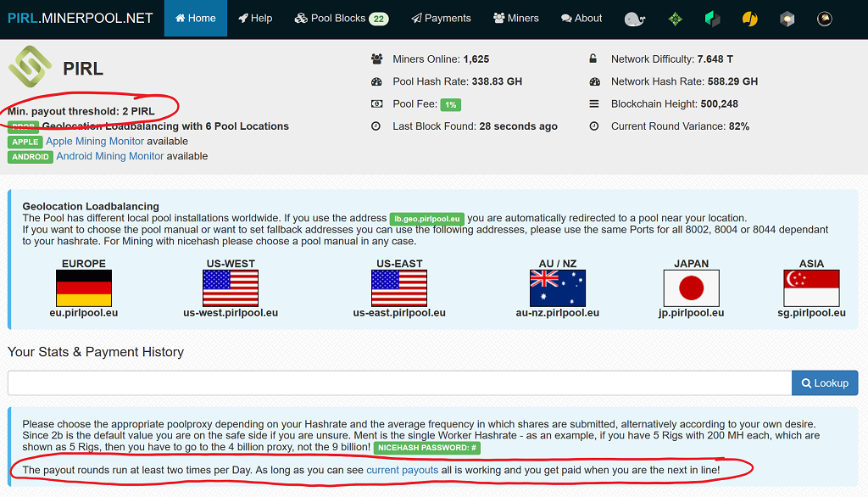Click Min. payout threshold: 2 PIRL text

tap(81, 111)
